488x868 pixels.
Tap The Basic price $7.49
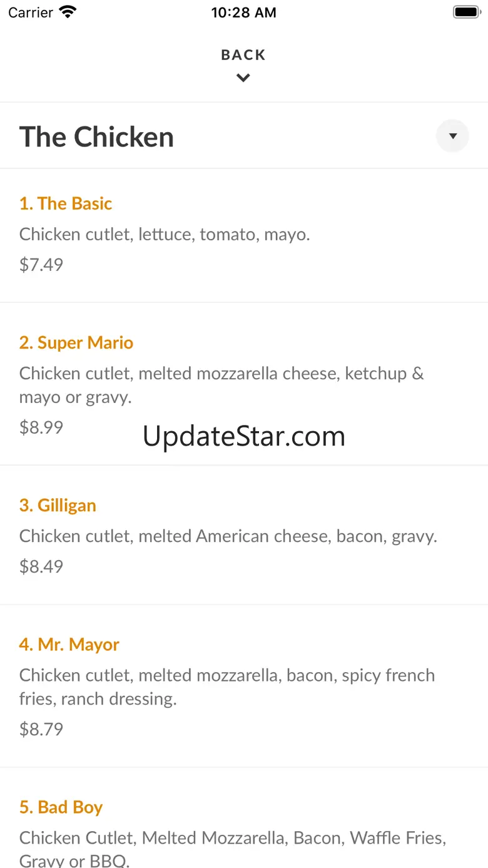(41, 264)
